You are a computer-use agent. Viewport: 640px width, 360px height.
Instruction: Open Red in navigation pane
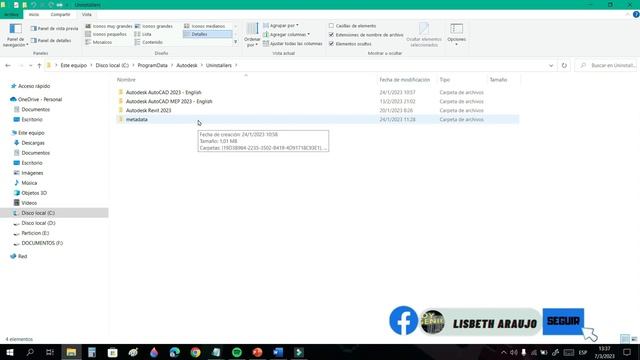pos(22,256)
